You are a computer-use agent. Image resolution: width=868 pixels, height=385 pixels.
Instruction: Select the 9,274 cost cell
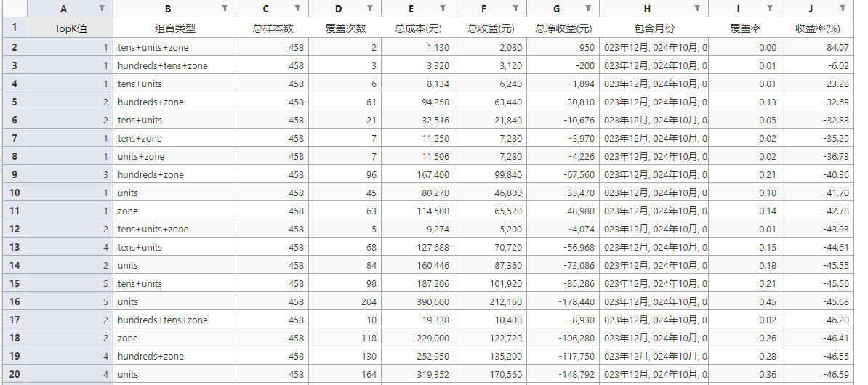pos(418,230)
